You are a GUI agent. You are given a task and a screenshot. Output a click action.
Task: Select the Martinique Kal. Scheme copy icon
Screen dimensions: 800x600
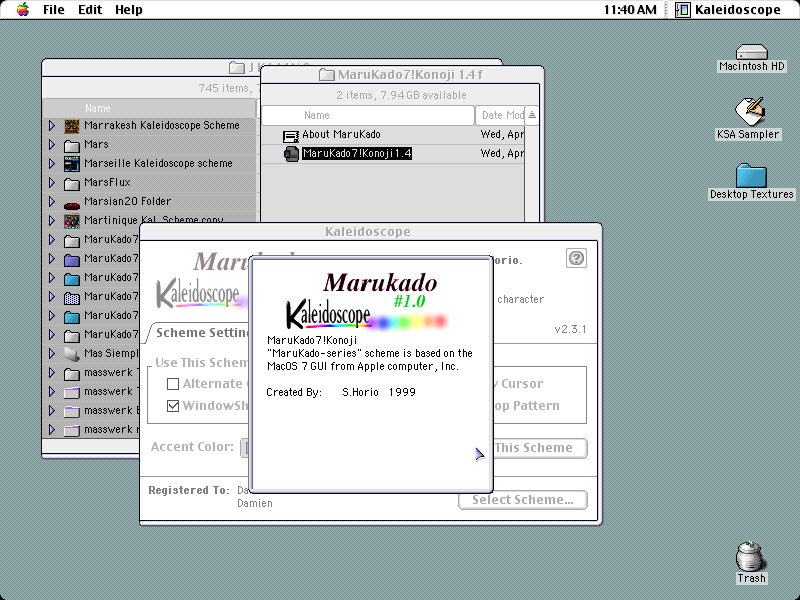tap(71, 221)
